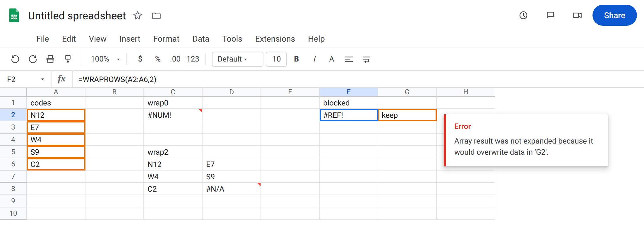Open the Default font dropdown
Screen dimensions: 644x225
238,59
